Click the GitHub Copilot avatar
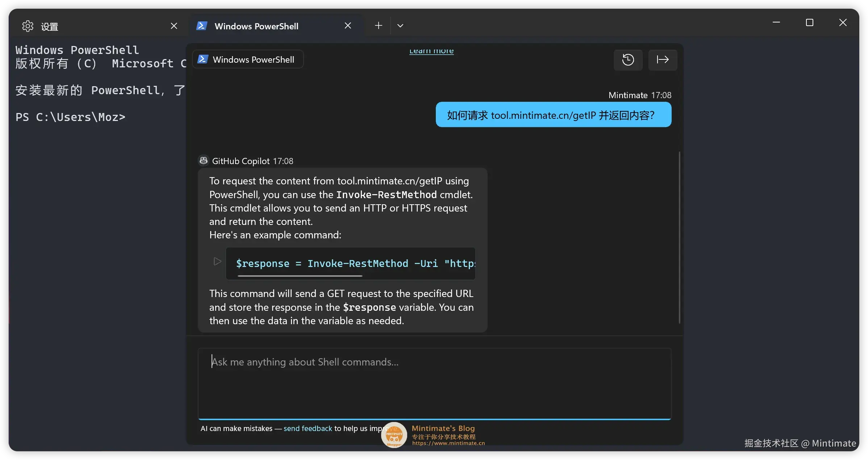Image resolution: width=868 pixels, height=460 pixels. tap(203, 160)
